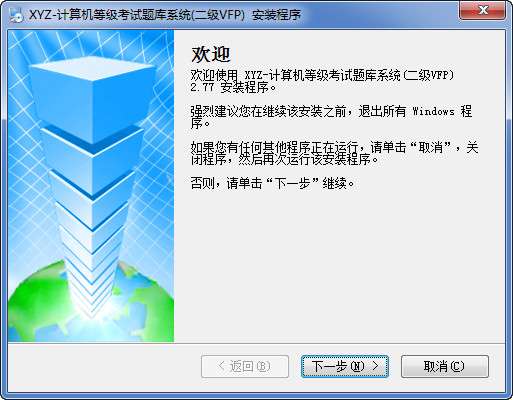The image size is (513, 400).
Task: Click the right arrow on the 下一步 button
Action: (375, 366)
